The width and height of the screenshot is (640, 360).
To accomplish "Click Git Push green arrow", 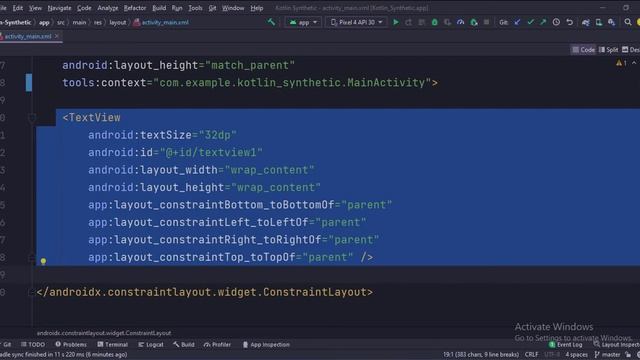I will tap(543, 22).
